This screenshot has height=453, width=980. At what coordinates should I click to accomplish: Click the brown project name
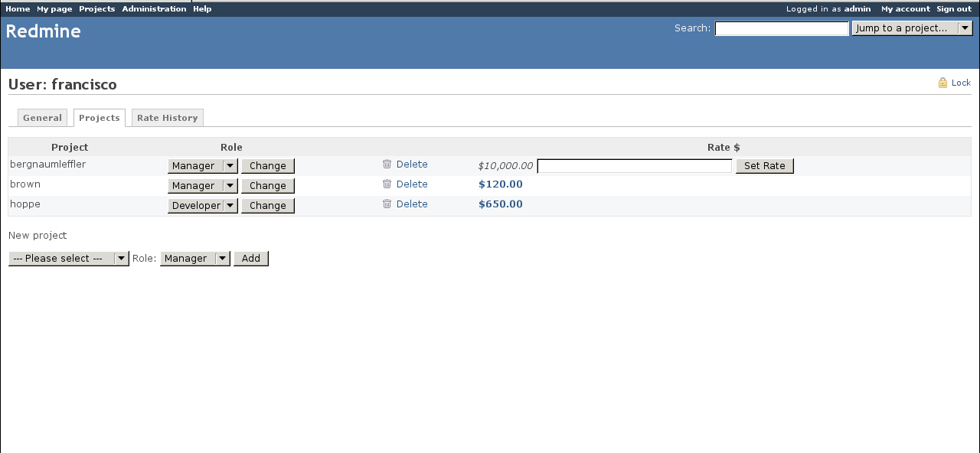(x=25, y=184)
